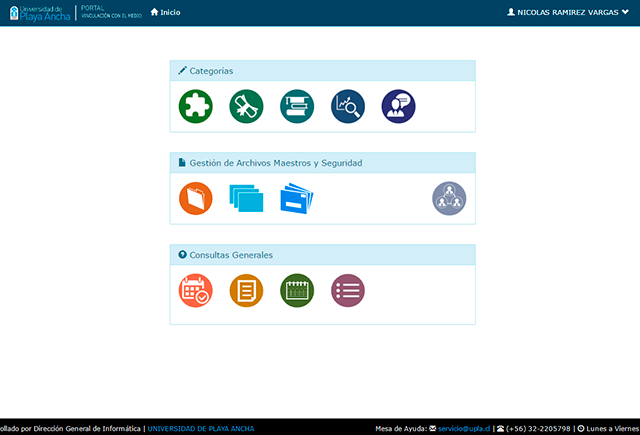Click the orange document report icon
Viewport: 640px width, 435px height.
(x=246, y=291)
